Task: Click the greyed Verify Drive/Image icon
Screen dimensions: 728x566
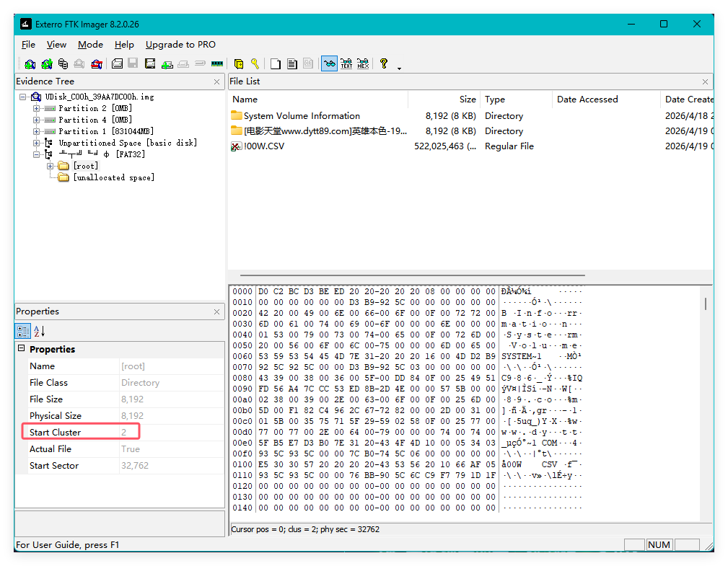Action: tap(200, 63)
